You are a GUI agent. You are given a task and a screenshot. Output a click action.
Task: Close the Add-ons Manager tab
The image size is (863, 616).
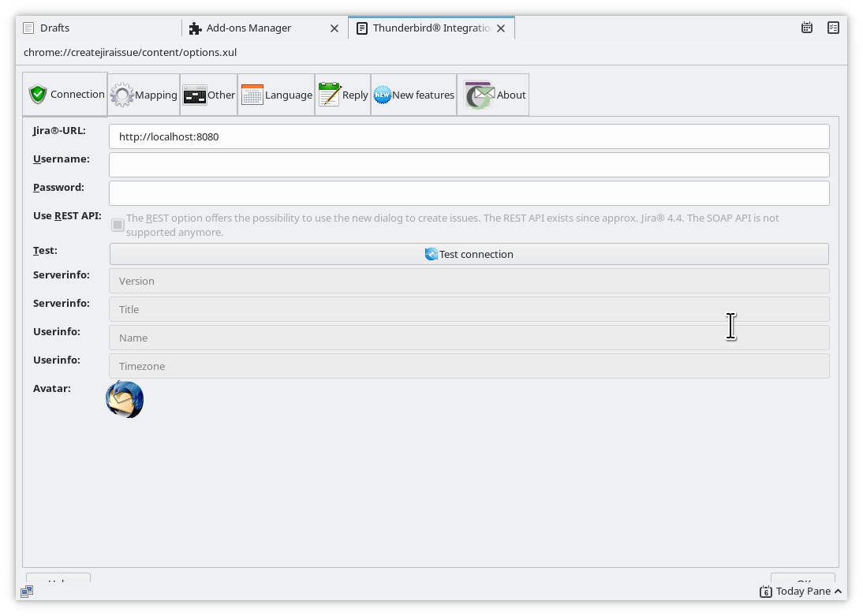click(x=334, y=28)
